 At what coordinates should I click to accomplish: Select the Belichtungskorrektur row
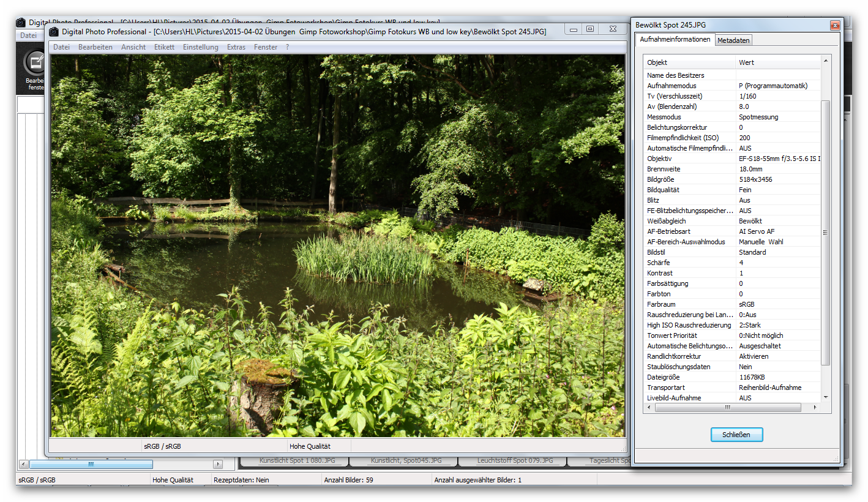tap(731, 127)
